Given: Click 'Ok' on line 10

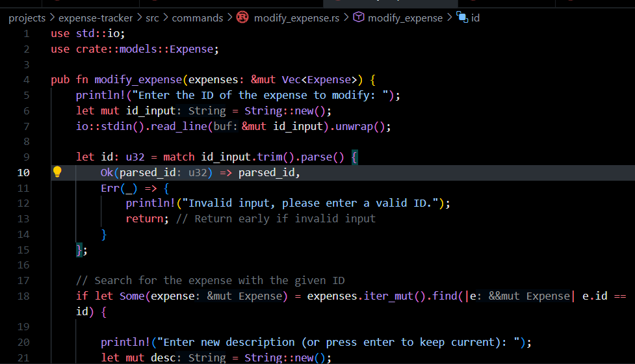Looking at the screenshot, I should click(107, 173).
